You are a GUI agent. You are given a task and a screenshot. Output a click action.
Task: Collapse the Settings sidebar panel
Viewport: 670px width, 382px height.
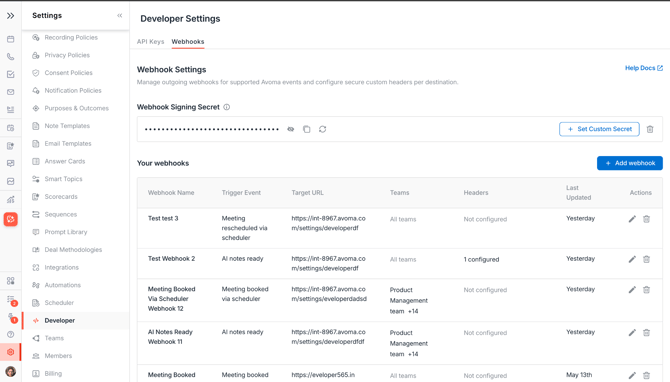coord(120,15)
